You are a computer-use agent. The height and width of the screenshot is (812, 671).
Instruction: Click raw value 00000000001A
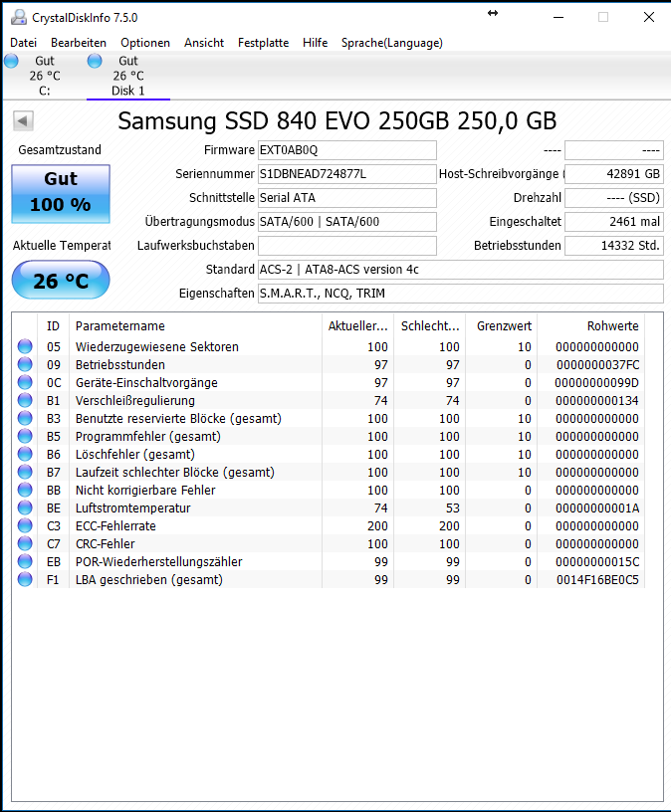(x=597, y=508)
